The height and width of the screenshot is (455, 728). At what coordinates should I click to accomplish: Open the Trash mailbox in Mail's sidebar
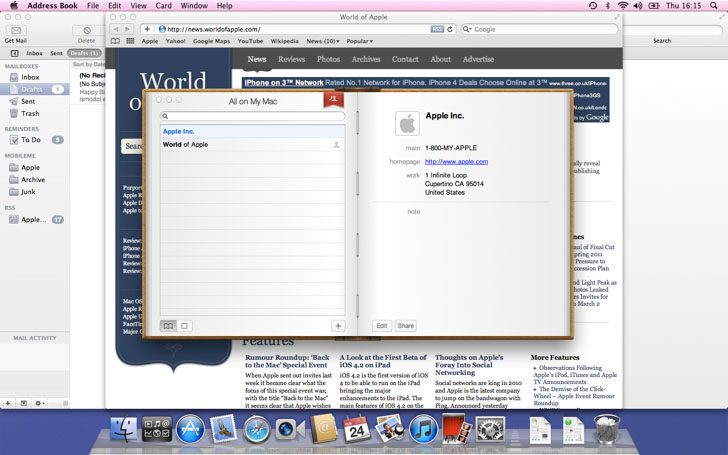point(30,113)
